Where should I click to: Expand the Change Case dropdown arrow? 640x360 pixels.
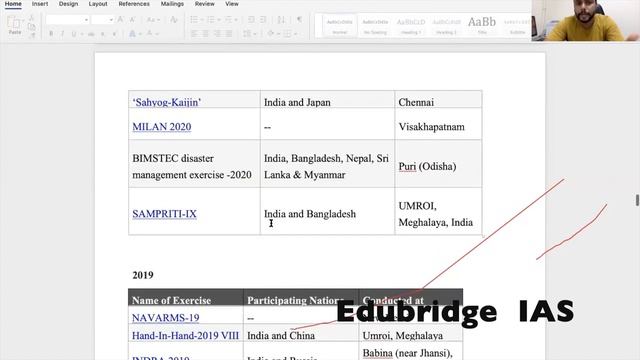click(x=158, y=20)
